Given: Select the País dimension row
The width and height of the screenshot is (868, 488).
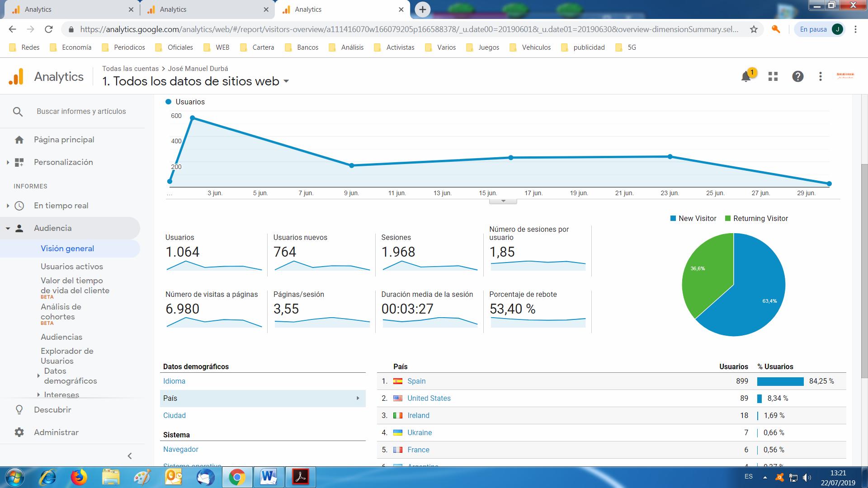Looking at the screenshot, I should [x=263, y=399].
